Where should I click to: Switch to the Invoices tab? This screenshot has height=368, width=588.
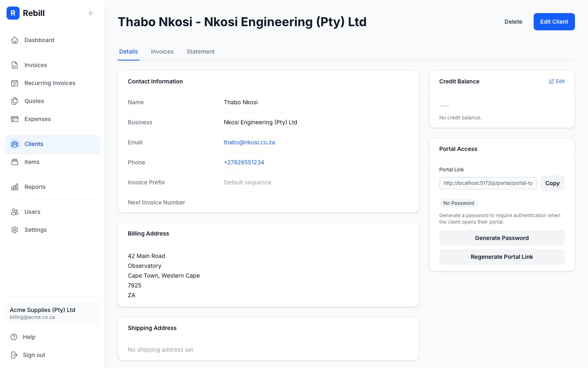tap(162, 52)
